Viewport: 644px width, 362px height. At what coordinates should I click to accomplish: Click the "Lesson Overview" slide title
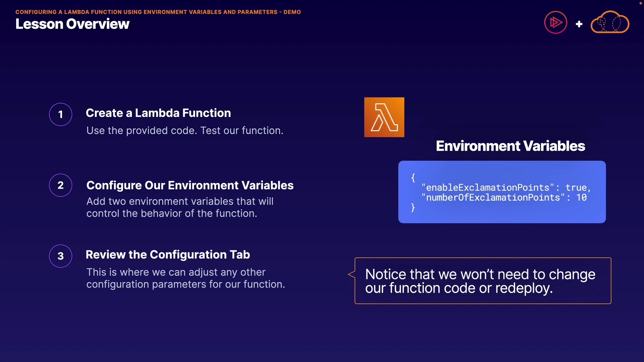(72, 24)
